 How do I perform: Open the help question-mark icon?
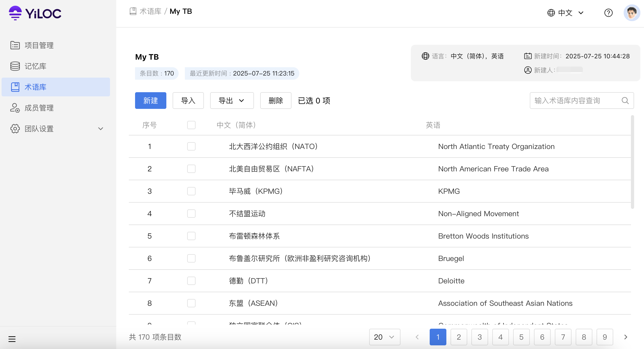[608, 13]
